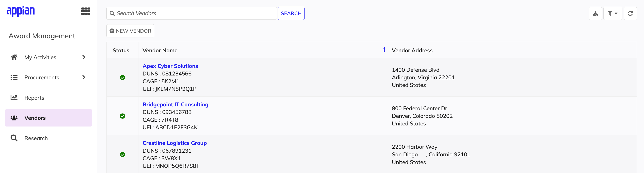
Task: Click the chart icon beside Reports
Action: (14, 98)
